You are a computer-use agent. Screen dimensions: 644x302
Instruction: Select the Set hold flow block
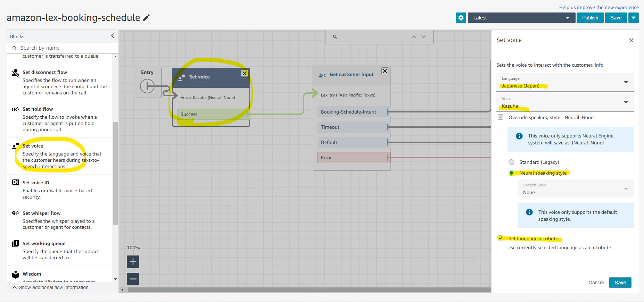(60, 119)
